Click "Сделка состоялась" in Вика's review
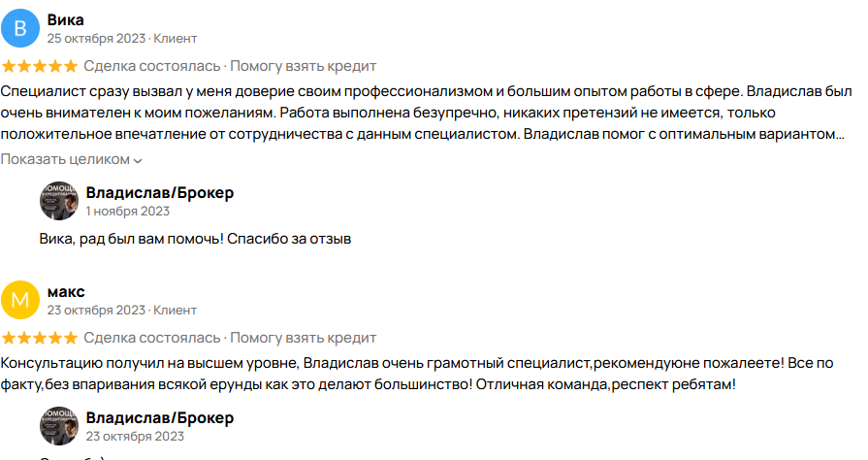Screen dimensions: 868x460 point(152,66)
